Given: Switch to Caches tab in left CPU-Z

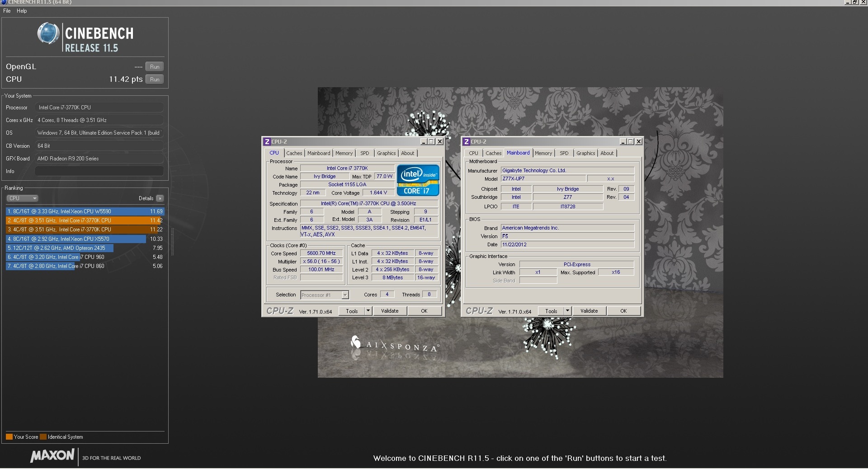Looking at the screenshot, I should click(x=294, y=153).
